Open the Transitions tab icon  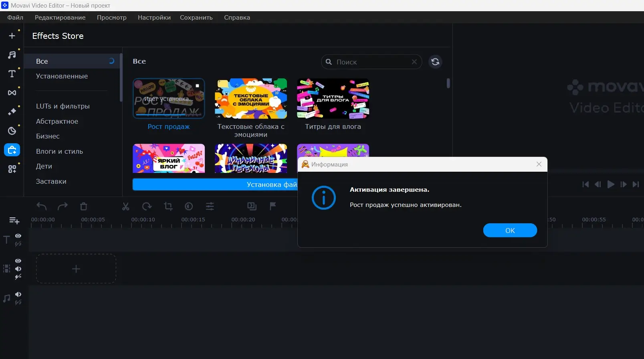pyautogui.click(x=12, y=93)
